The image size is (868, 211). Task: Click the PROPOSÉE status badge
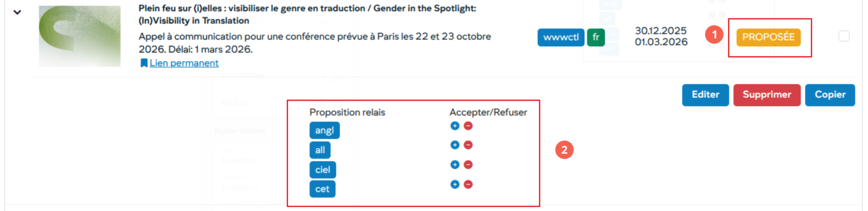(x=768, y=37)
